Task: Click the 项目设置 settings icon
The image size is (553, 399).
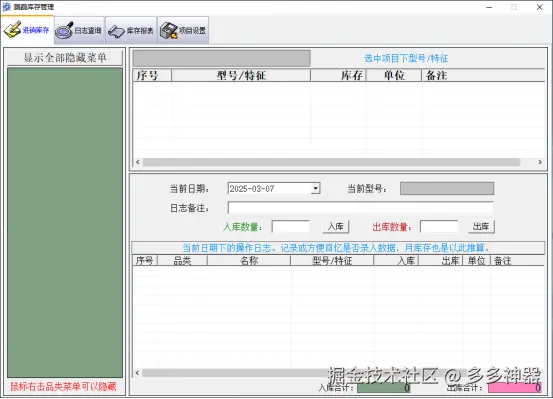Action: [168, 30]
